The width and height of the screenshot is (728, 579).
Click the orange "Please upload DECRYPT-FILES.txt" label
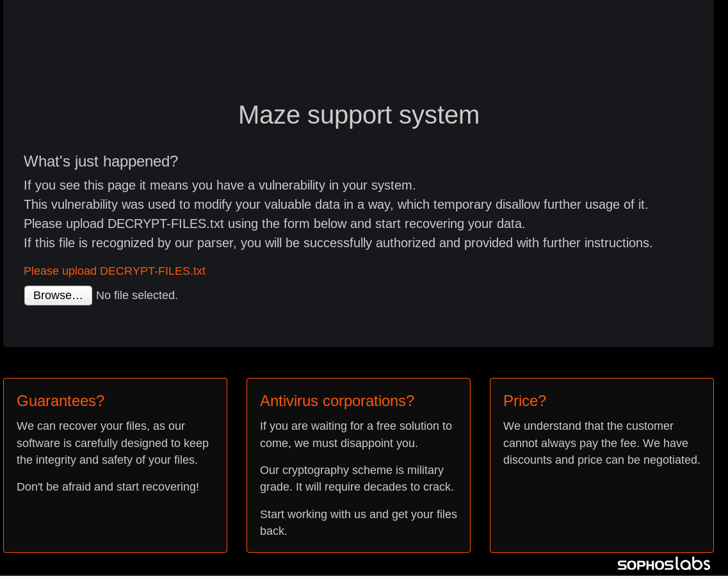tap(115, 271)
